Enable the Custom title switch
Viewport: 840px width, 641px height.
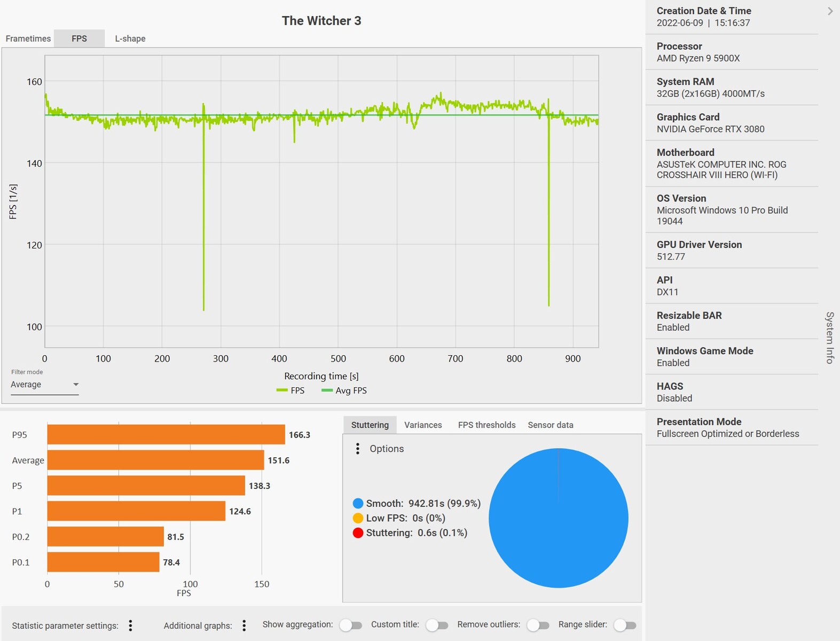coord(437,625)
